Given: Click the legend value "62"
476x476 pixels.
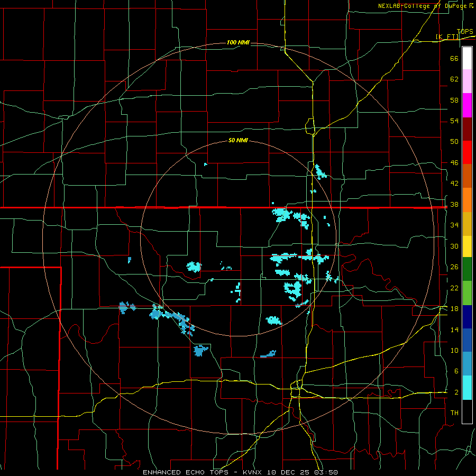Looking at the screenshot, I should tap(454, 79).
